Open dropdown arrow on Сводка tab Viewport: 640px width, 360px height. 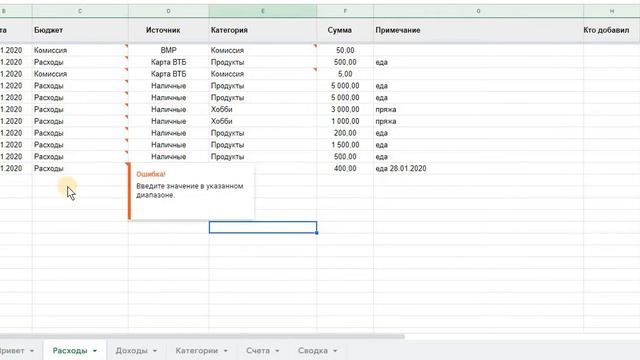click(x=335, y=351)
